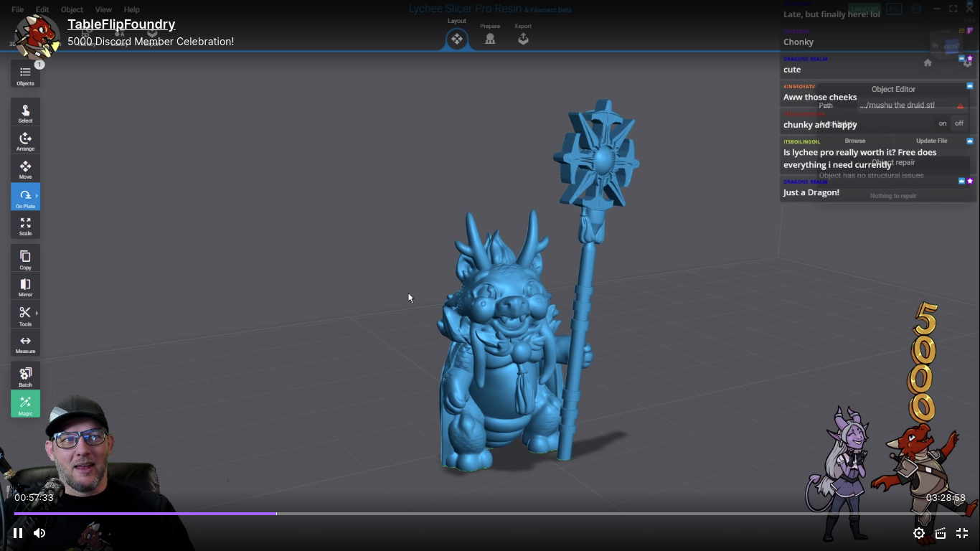This screenshot has height=551, width=980.
Task: Click the elapsed time 00:57:33
Action: pos(34,497)
